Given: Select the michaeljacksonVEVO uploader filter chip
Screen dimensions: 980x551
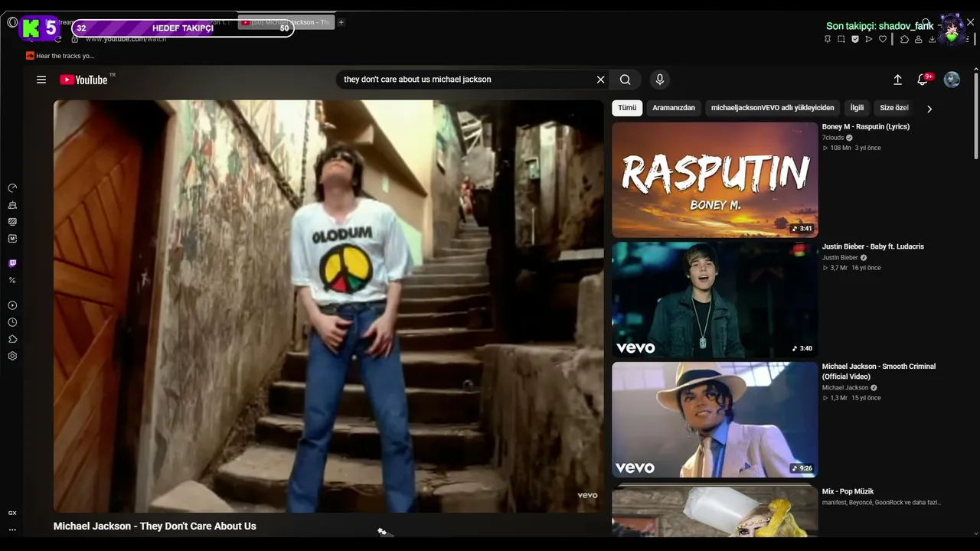Looking at the screenshot, I should tap(773, 108).
